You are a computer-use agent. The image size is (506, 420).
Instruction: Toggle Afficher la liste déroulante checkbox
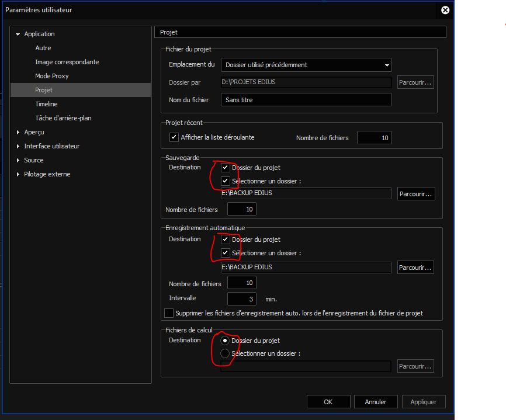[174, 137]
